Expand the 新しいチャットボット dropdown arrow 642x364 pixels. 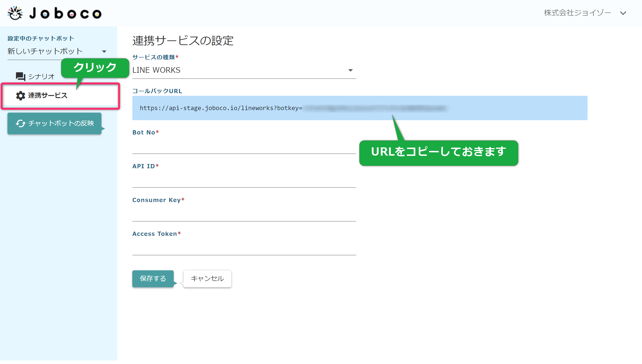pos(104,51)
